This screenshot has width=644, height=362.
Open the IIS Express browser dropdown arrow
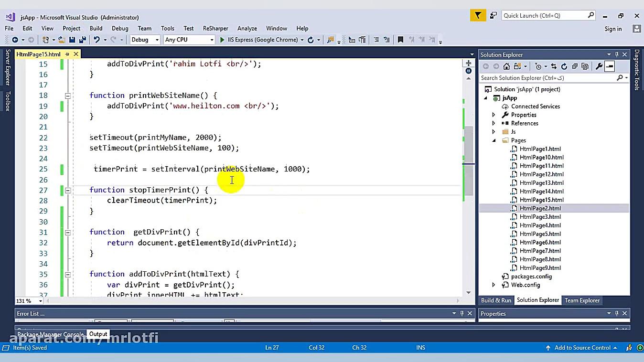(302, 40)
